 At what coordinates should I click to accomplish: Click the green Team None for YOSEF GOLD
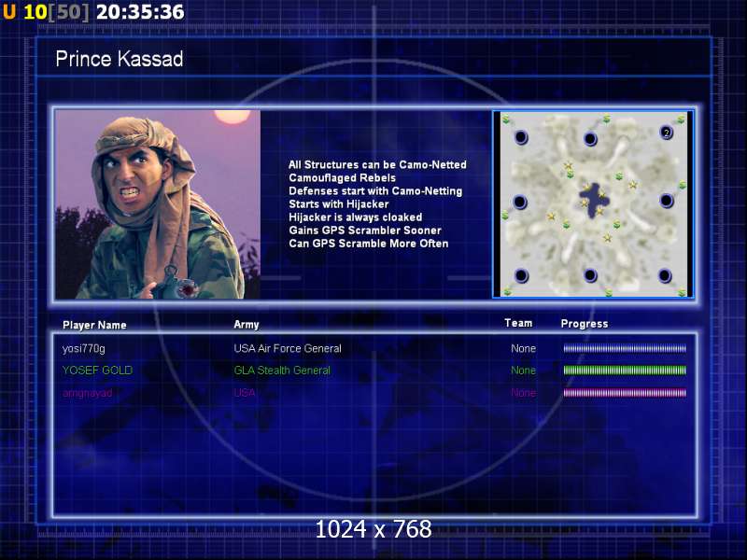pos(524,370)
